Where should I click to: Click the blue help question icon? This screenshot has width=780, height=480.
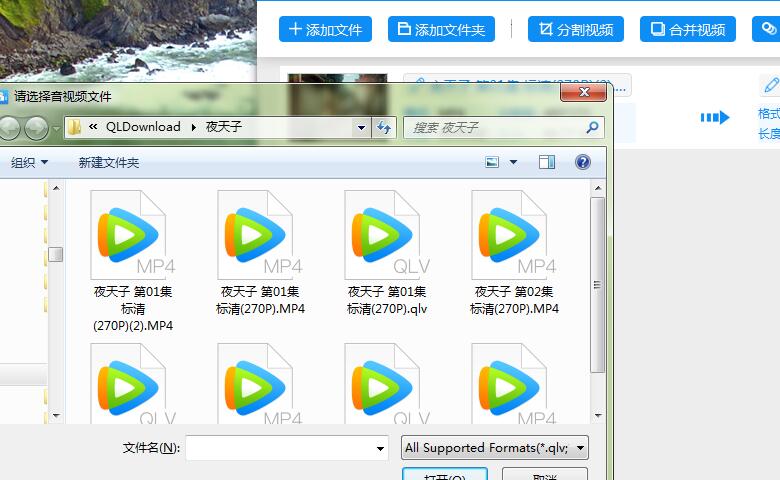pos(583,162)
